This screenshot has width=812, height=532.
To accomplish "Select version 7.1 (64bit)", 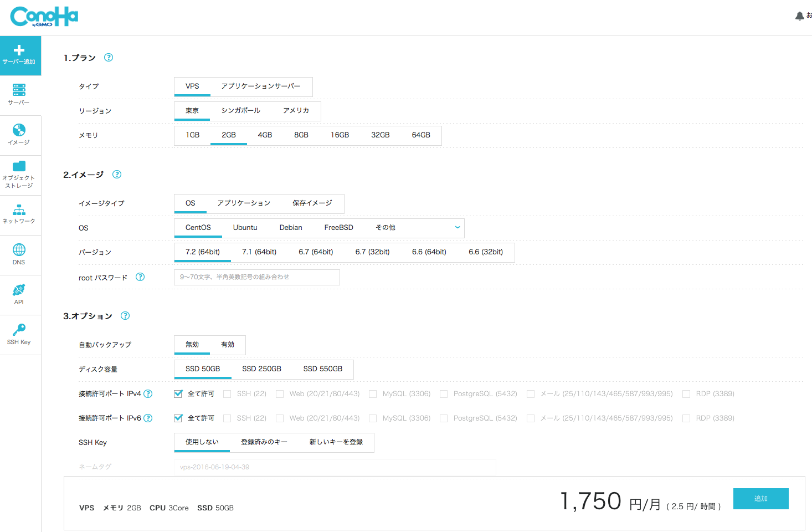I will click(259, 252).
